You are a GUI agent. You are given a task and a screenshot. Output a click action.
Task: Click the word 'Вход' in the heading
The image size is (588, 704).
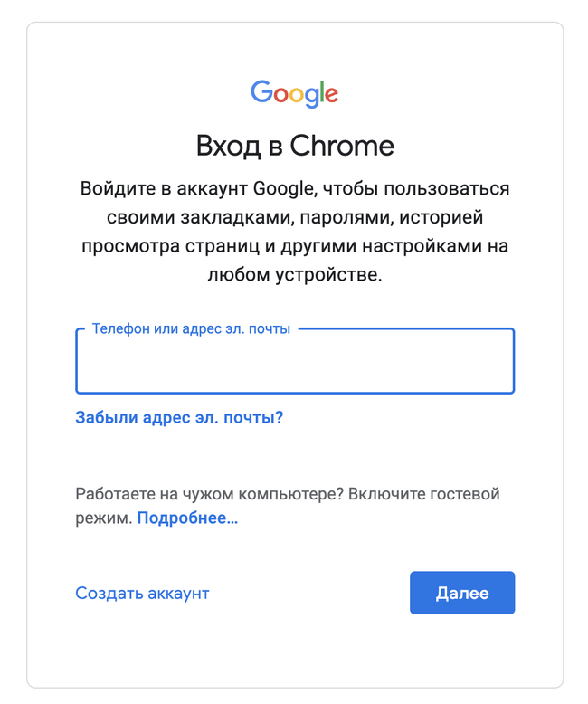click(x=229, y=147)
